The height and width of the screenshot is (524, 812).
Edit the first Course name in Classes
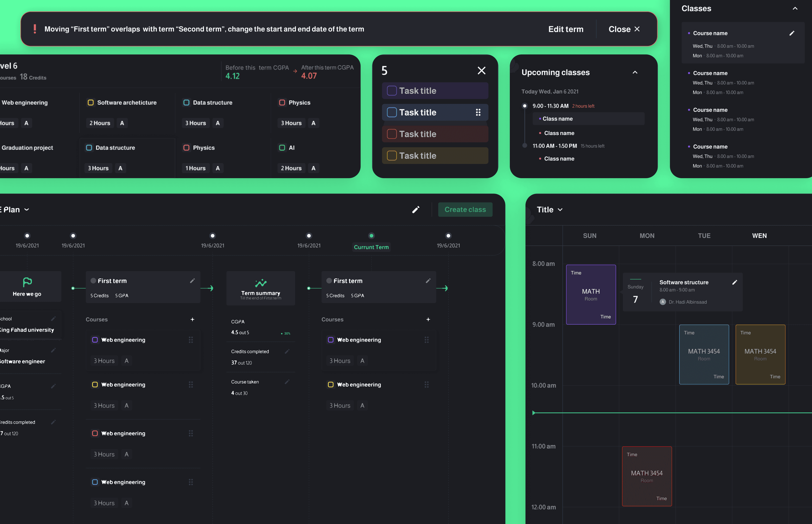(x=792, y=33)
